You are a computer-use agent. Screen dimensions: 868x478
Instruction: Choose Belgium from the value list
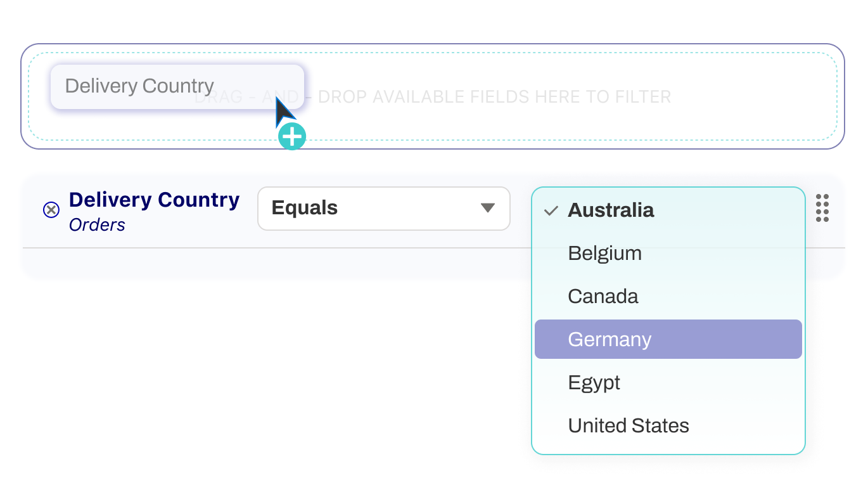coord(604,254)
